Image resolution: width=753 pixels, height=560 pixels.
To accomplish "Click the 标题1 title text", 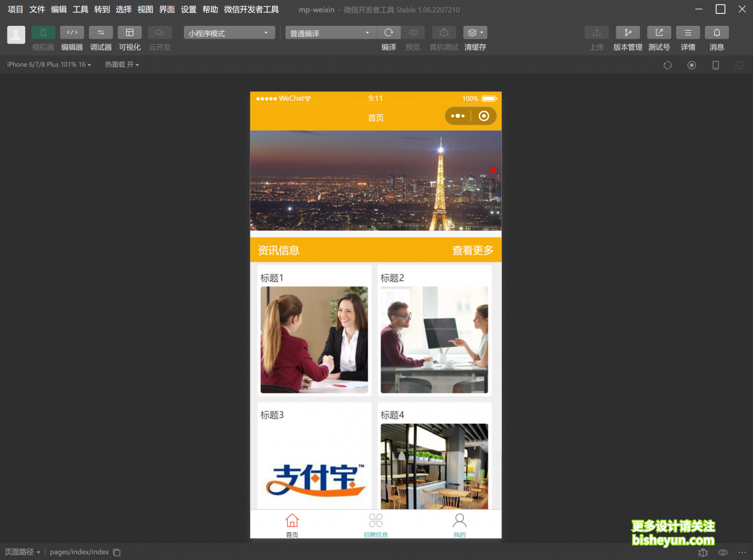I will pyautogui.click(x=272, y=278).
